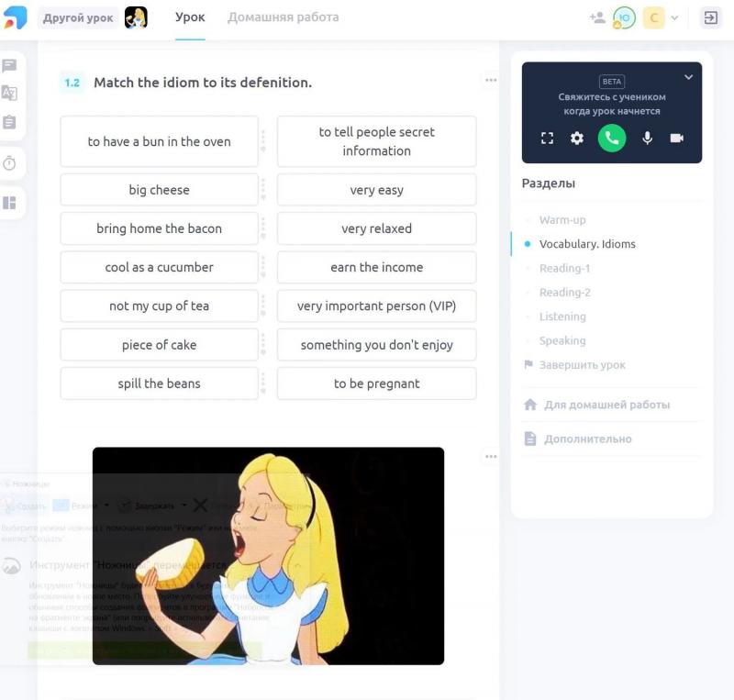The height and width of the screenshot is (700, 734).
Task: Click the Другой урок button
Action: coord(78,18)
